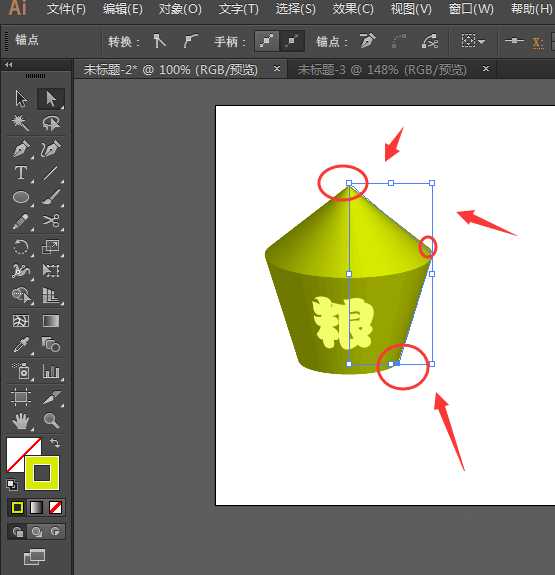Select the Pencil tool
Screen dimensions: 555x575
click(21, 221)
